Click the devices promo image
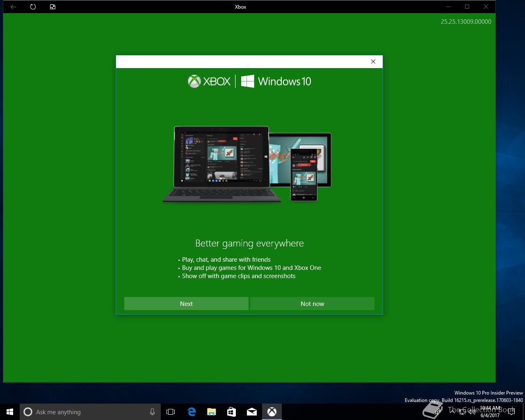 247,164
